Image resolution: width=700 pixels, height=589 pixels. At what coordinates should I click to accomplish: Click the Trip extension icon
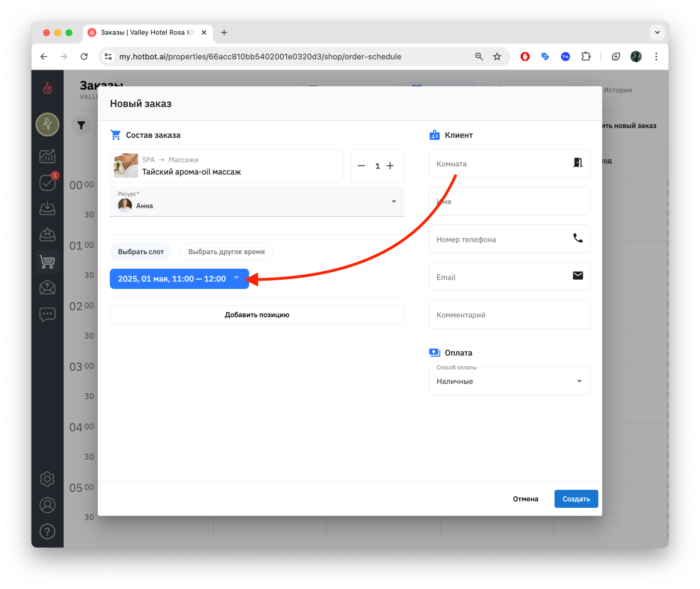pos(565,57)
